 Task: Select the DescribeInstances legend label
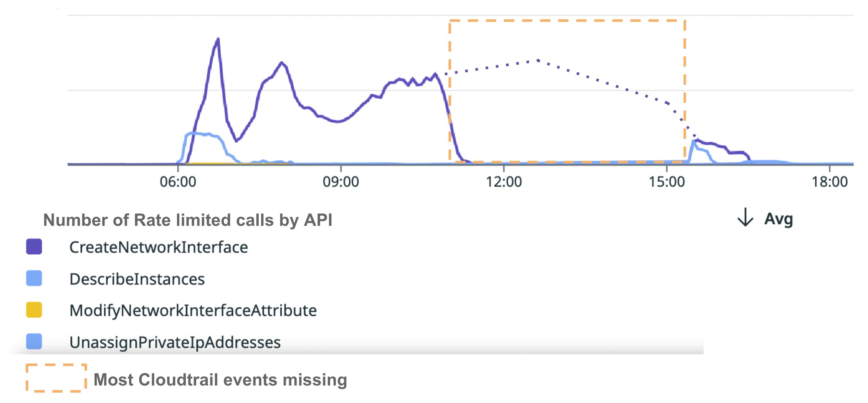(137, 279)
